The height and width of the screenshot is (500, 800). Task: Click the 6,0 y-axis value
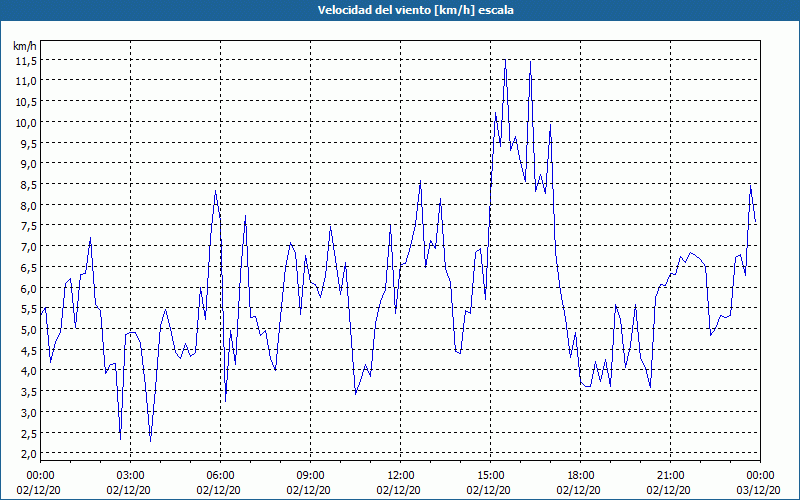point(28,288)
